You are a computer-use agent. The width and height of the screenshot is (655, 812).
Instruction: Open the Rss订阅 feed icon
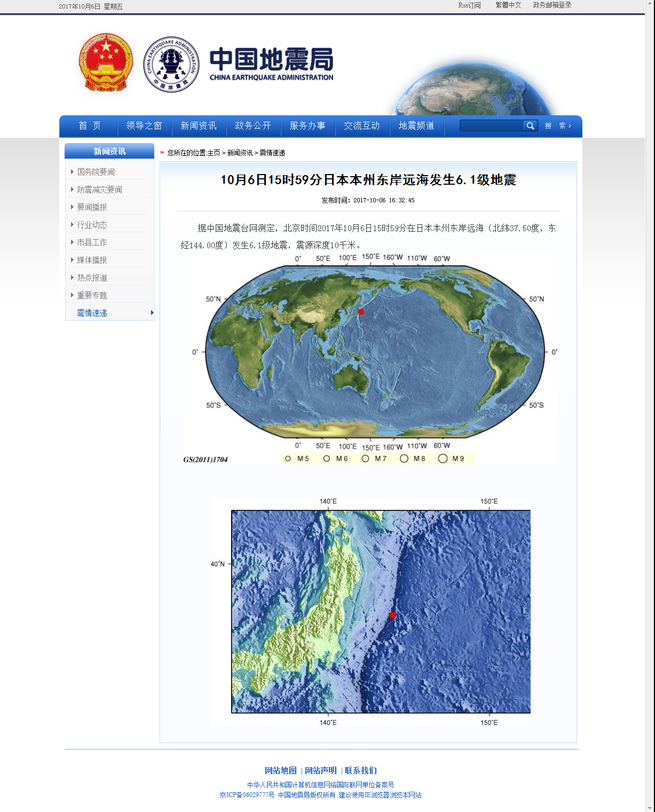468,5
